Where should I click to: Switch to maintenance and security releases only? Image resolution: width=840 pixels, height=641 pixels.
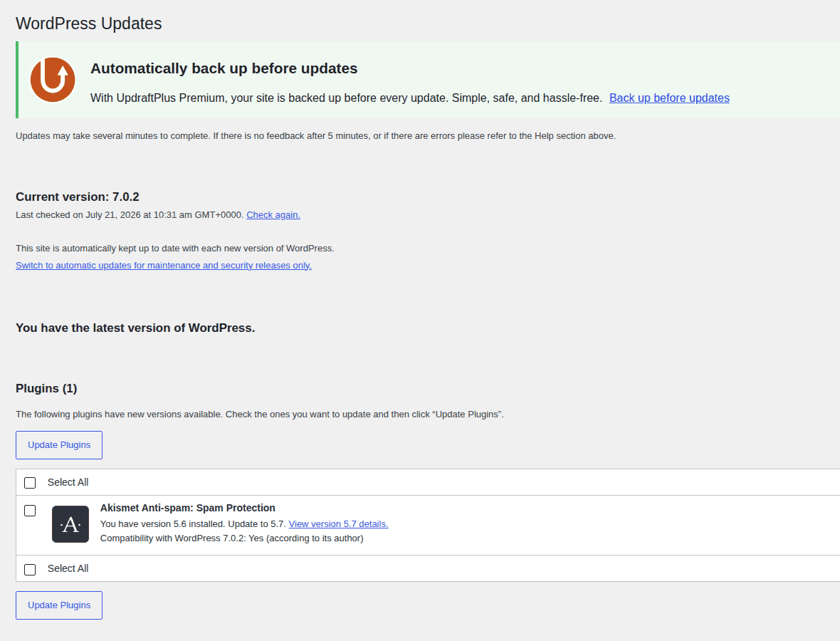tap(164, 265)
